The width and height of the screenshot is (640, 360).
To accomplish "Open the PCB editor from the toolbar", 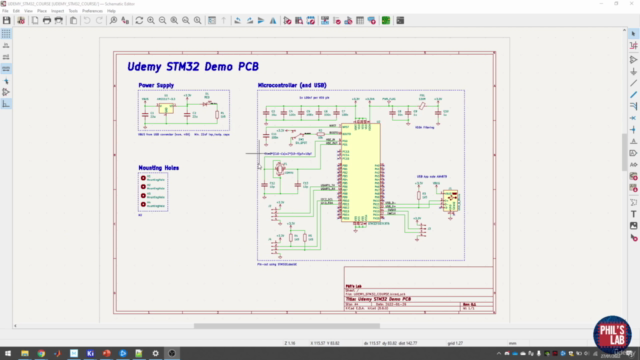I will coord(386,20).
